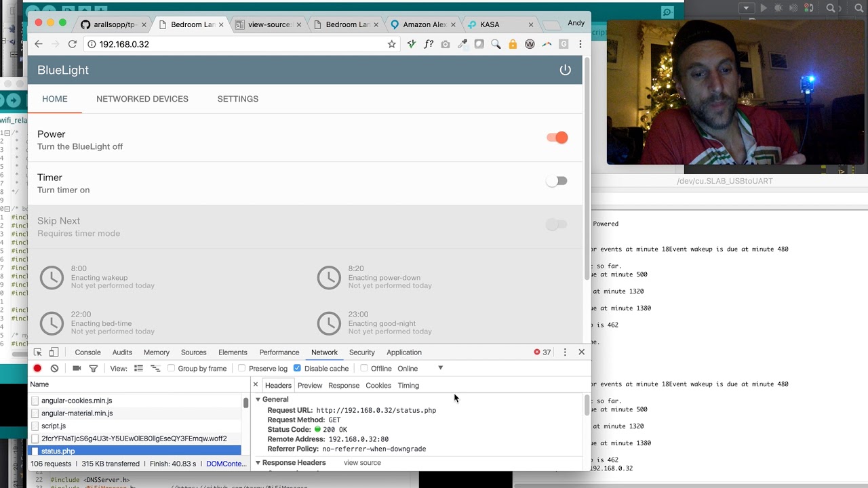Enable Group by frame checkbox
868x488 pixels.
tap(171, 369)
